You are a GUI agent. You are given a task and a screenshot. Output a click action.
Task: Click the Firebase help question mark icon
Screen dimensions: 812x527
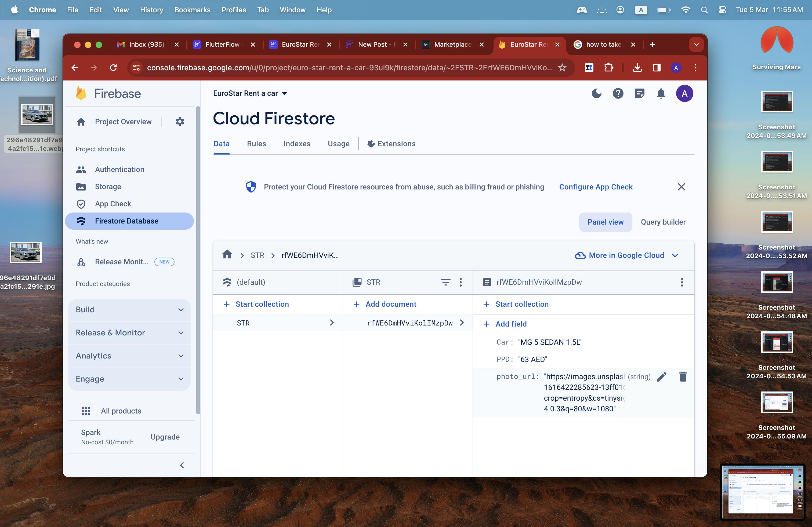click(618, 93)
